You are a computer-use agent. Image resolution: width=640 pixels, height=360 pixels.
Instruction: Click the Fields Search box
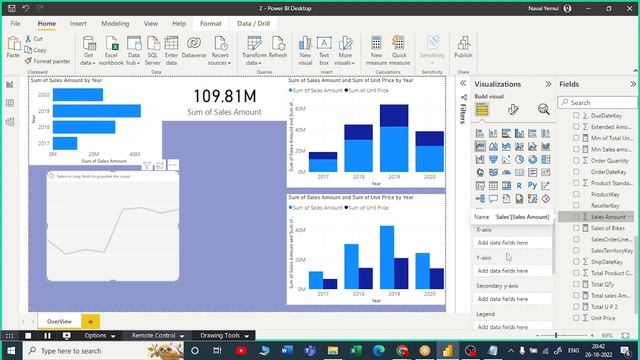tap(597, 102)
